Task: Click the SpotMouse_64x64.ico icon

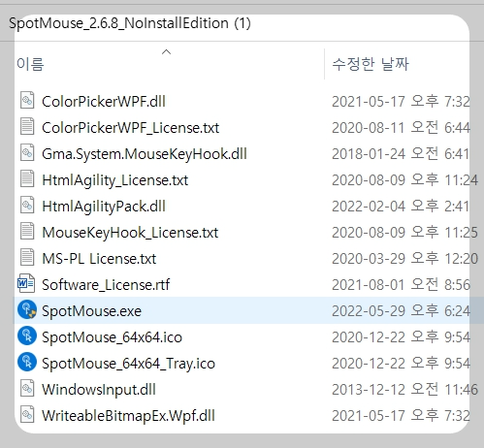Action: [x=27, y=336]
